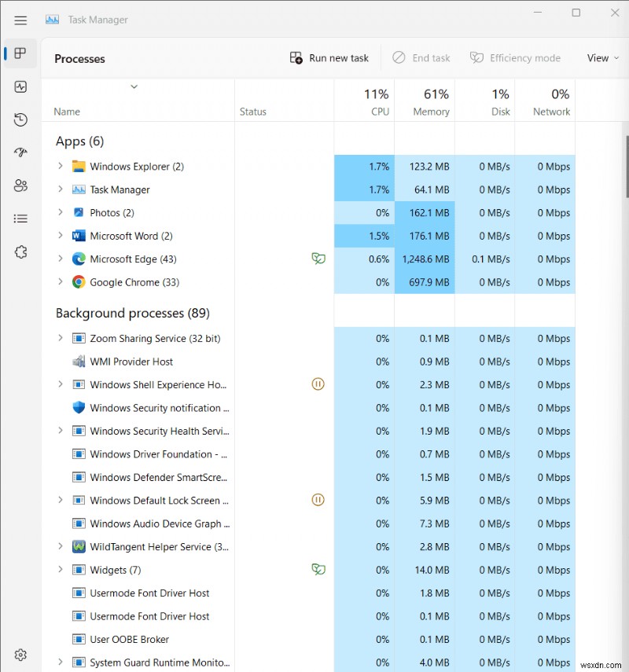This screenshot has width=629, height=672.
Task: Select Windows Audio Device Graph row
Action: click(x=309, y=523)
